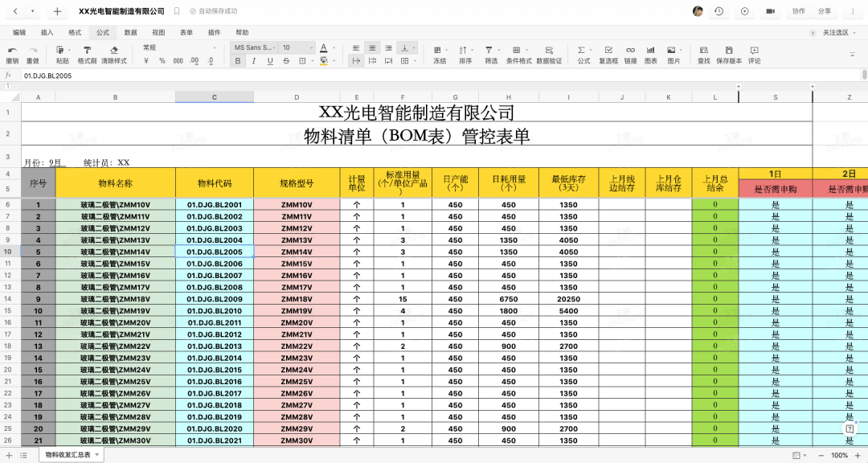Expand 筛选 filter dropdown
The width and height of the screenshot is (868, 463).
click(498, 51)
